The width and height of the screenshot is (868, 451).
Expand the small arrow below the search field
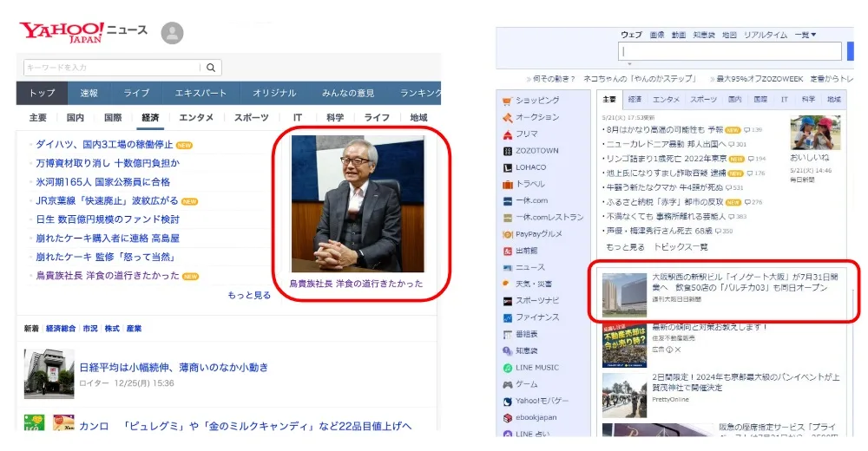coord(630,62)
